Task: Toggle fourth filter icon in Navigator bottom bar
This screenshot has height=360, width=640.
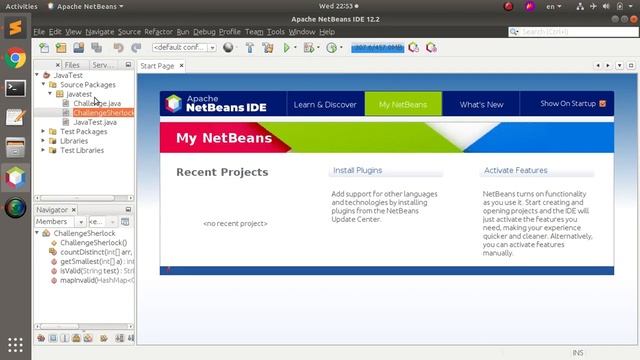Action: point(76,338)
